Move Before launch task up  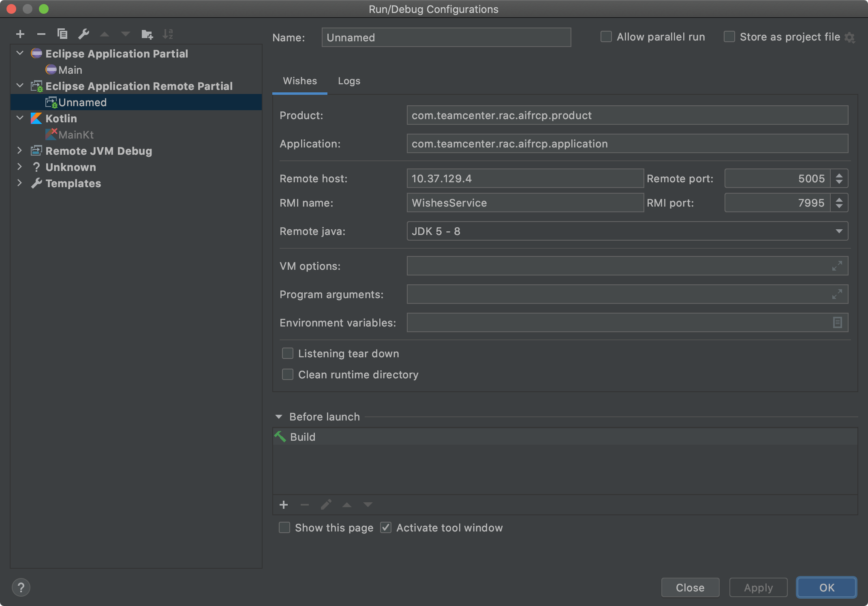[x=347, y=505]
